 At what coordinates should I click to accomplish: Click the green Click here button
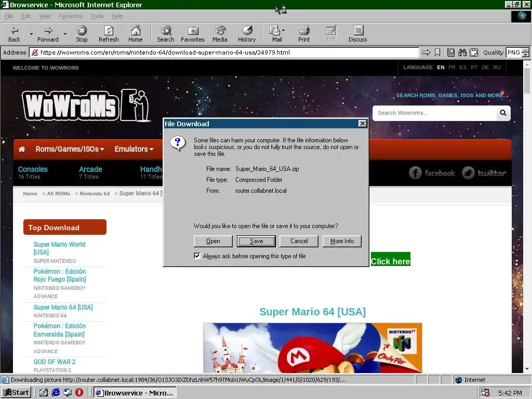(x=391, y=260)
